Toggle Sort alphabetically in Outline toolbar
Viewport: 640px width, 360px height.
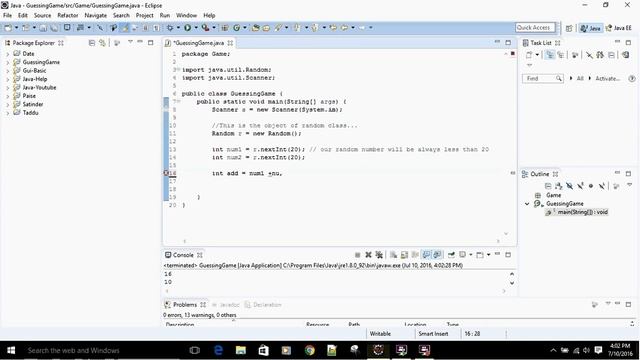pos(559,186)
